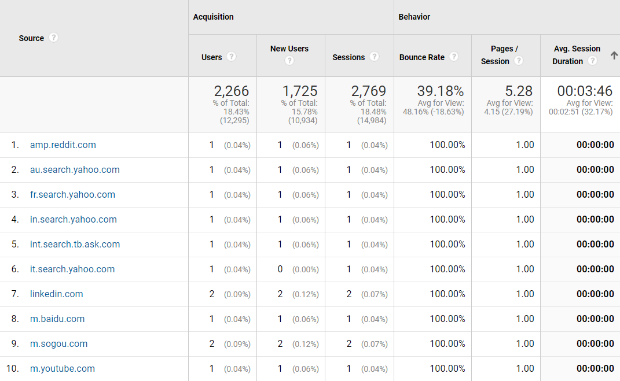
Task: Click Sessions percentage (0.07%) in linkedin.com row
Action: click(374, 294)
